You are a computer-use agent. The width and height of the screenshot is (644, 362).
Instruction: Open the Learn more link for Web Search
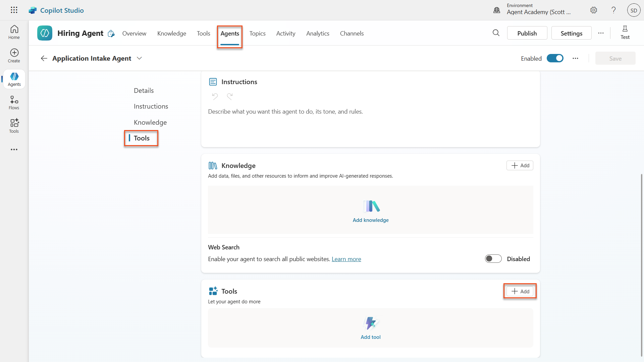346,259
